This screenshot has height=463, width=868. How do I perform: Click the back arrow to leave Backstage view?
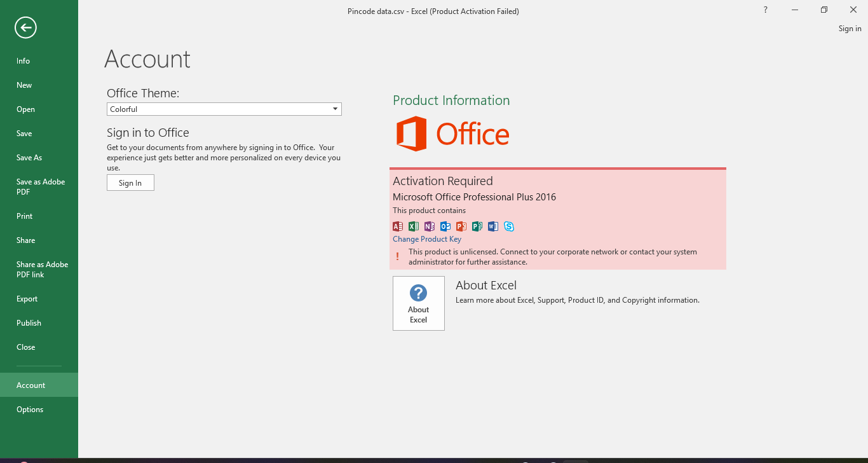tap(25, 27)
